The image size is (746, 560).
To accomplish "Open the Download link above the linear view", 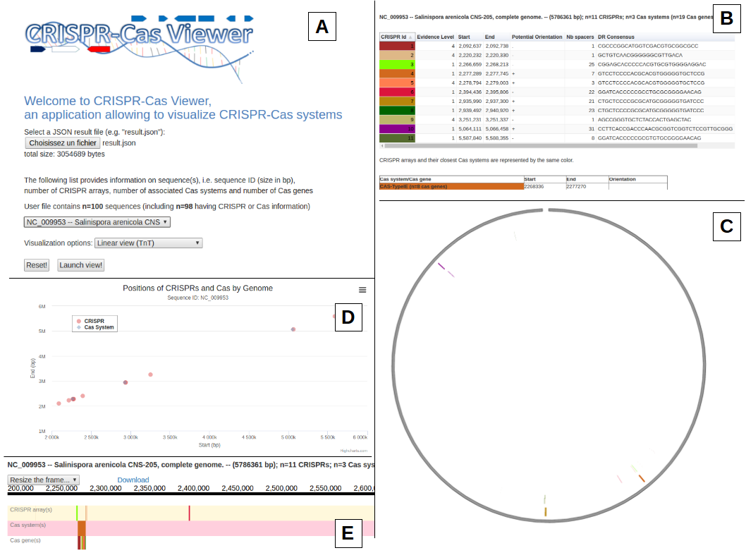I will pyautogui.click(x=133, y=480).
